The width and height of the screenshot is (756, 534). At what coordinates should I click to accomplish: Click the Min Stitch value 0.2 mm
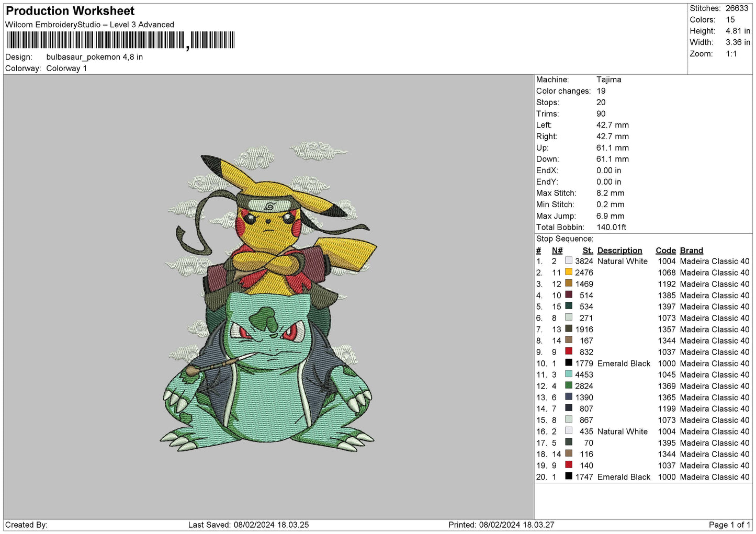click(x=611, y=204)
